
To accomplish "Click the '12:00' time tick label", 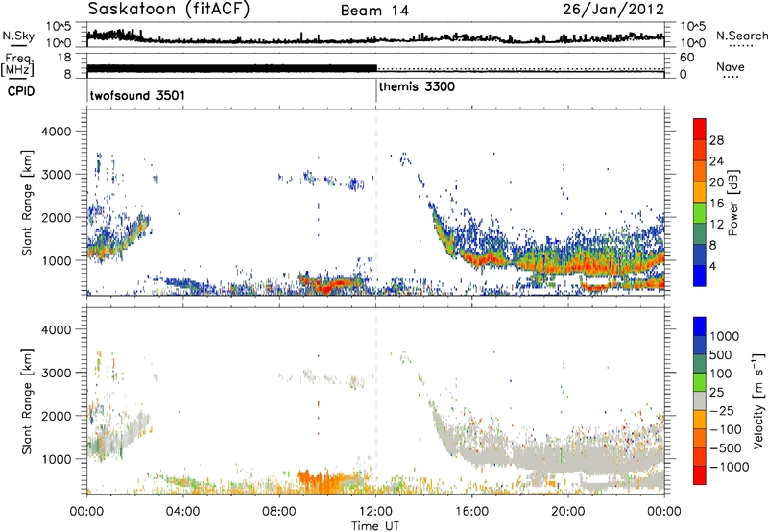I will click(375, 512).
